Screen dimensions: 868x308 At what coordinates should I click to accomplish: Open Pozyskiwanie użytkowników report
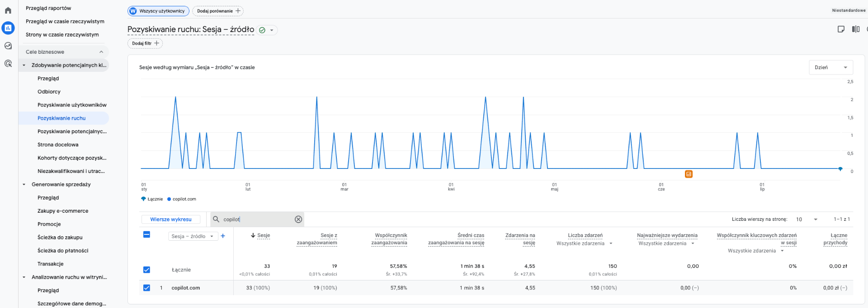click(72, 105)
